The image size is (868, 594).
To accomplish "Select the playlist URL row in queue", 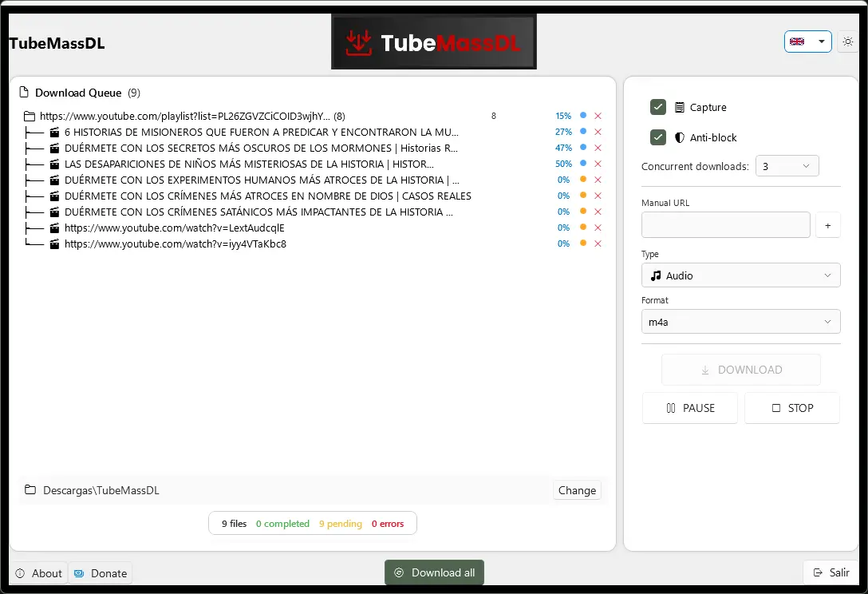I will [x=313, y=117].
